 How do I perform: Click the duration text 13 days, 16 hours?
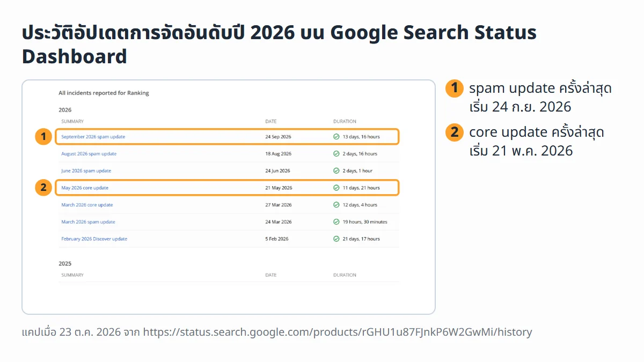[361, 137]
